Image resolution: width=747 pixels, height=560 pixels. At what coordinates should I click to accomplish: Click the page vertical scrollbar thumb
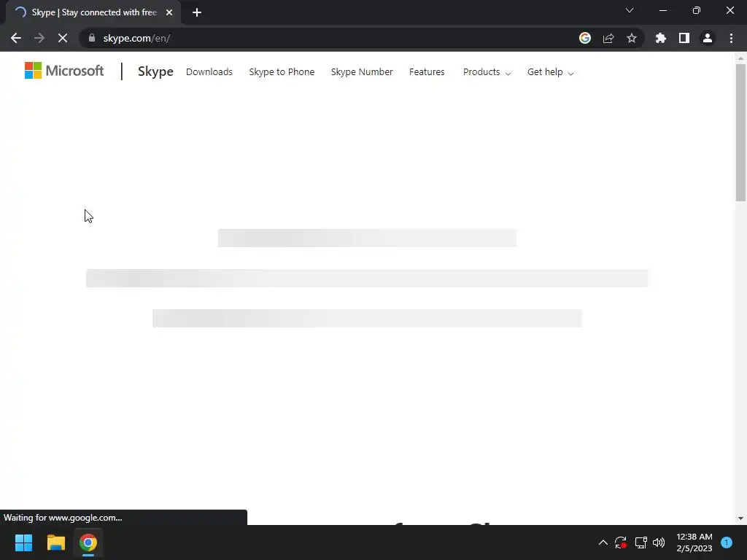coord(740,133)
